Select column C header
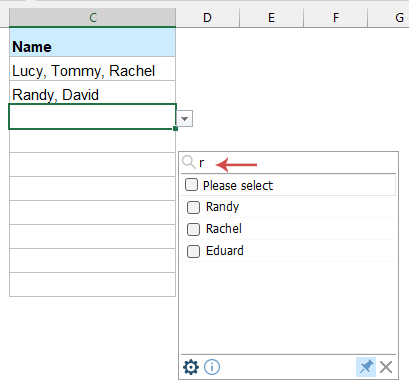The image size is (409, 391). click(93, 17)
